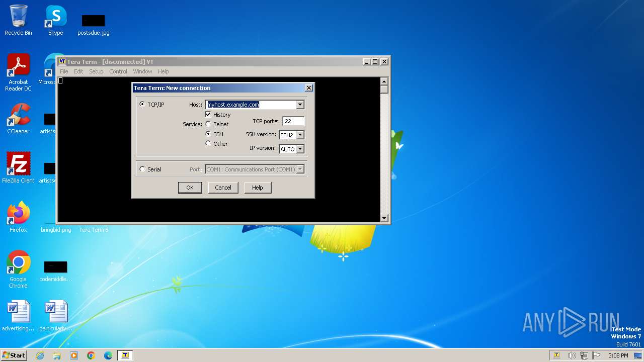The width and height of the screenshot is (644, 362).
Task: Select the codemiddle desktop file
Action: pos(55,271)
